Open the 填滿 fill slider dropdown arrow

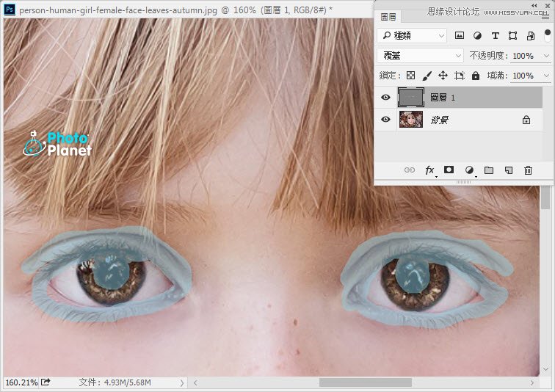(x=546, y=76)
